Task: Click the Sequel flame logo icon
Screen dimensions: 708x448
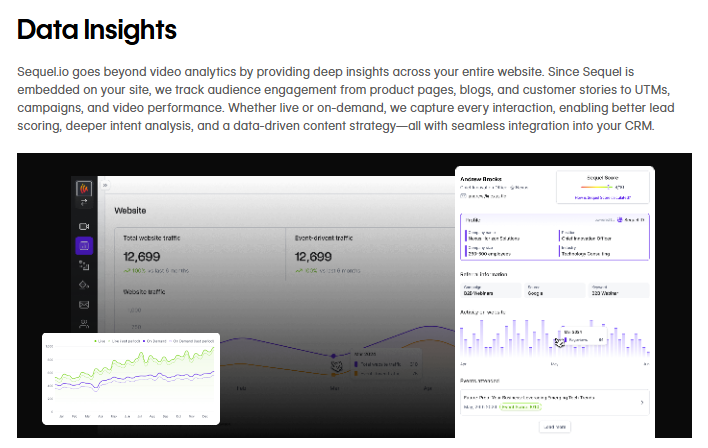Action: pos(84,186)
